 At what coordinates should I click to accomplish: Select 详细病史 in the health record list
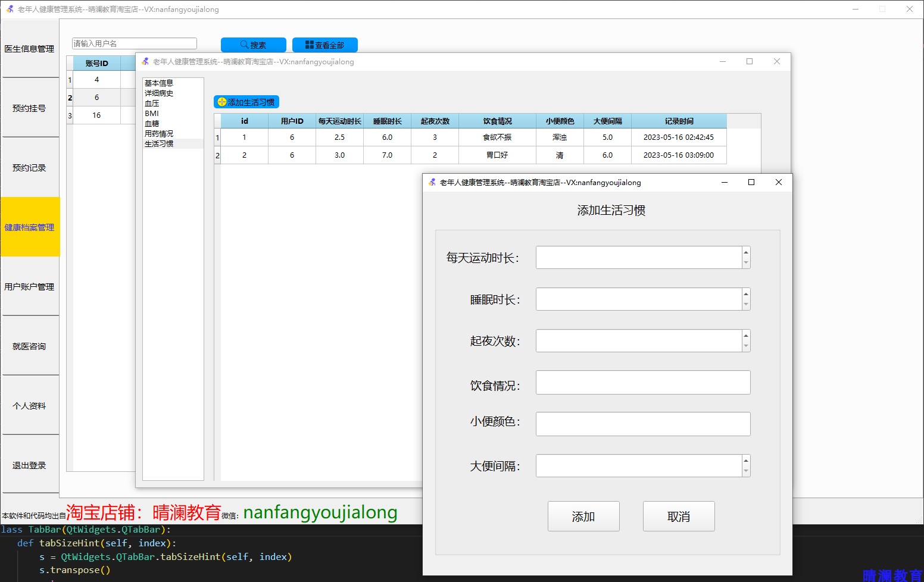[173, 93]
